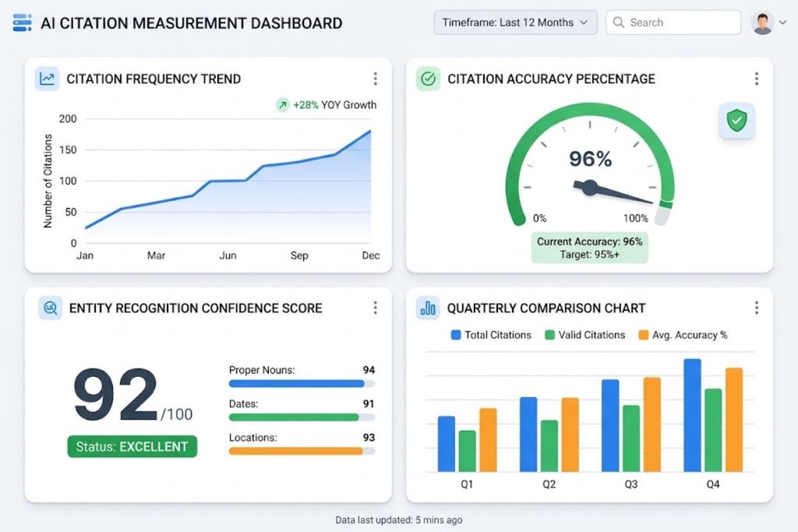Click the magnifier icon in Search
798x532 pixels.
point(618,23)
